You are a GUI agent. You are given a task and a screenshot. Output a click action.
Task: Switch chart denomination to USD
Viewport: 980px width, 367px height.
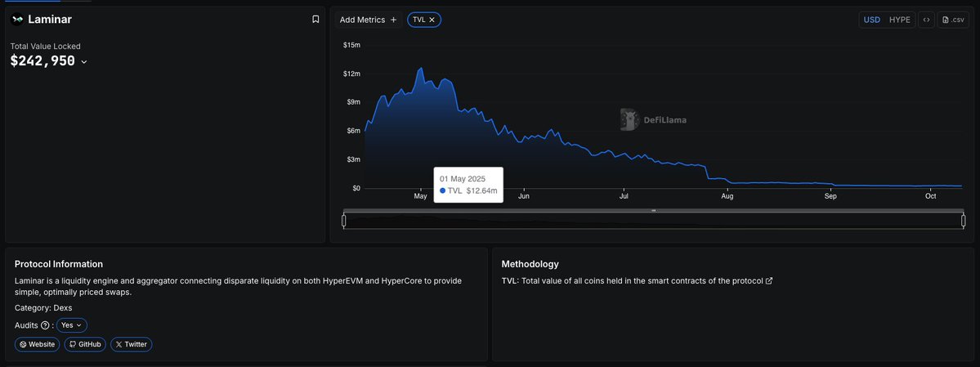(872, 20)
